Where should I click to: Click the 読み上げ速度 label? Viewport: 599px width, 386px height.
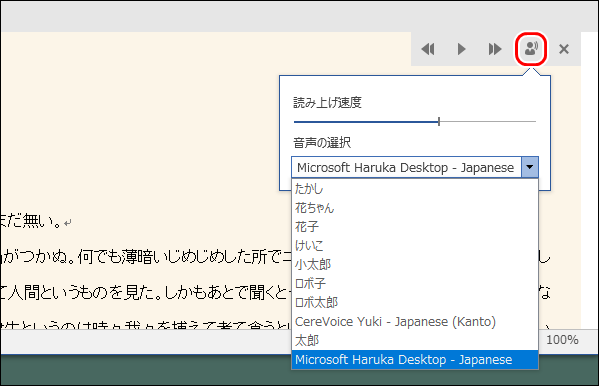(327, 102)
